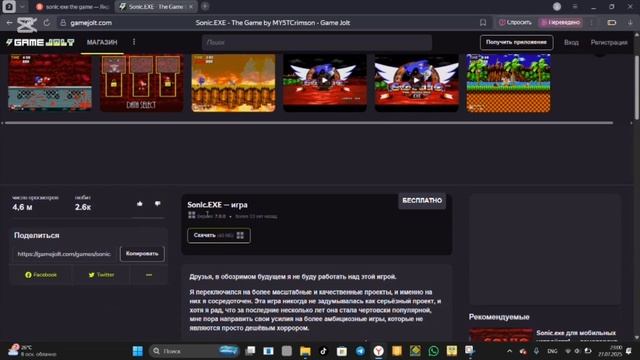Open the browser profile avatar
The width and height of the screenshot is (640, 360).
(557, 7)
